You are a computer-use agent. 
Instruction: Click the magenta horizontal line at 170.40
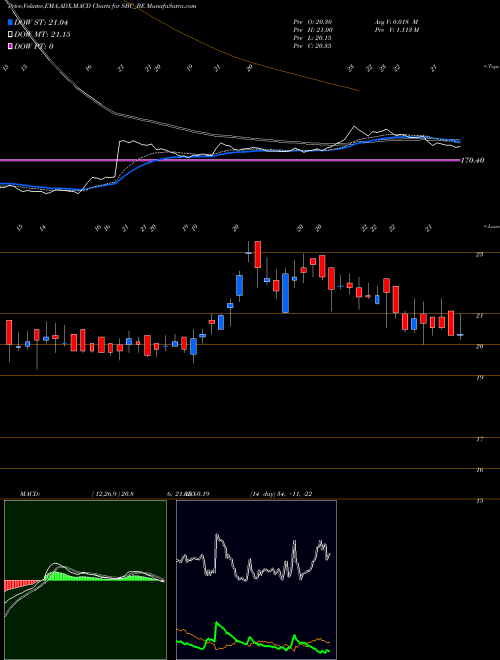pyautogui.click(x=230, y=160)
